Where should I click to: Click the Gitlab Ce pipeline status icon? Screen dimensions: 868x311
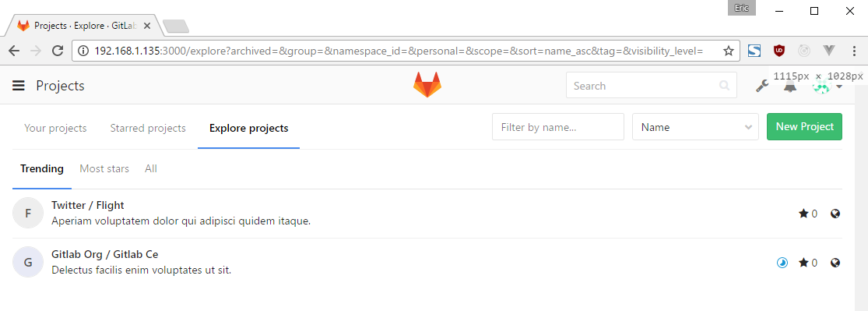(x=782, y=263)
